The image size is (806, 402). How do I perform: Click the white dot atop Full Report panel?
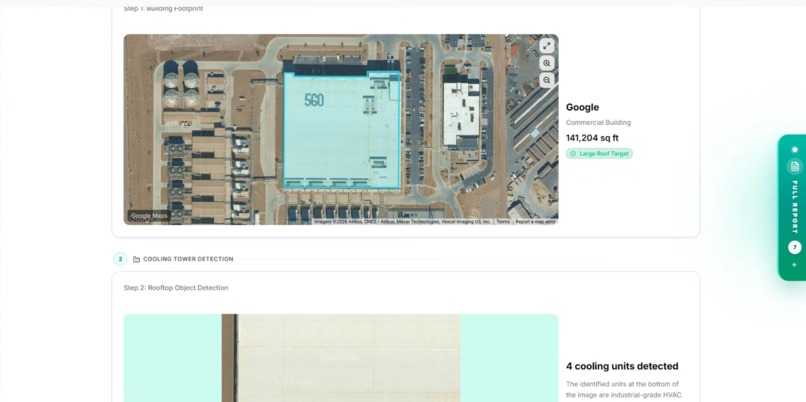[x=795, y=150]
